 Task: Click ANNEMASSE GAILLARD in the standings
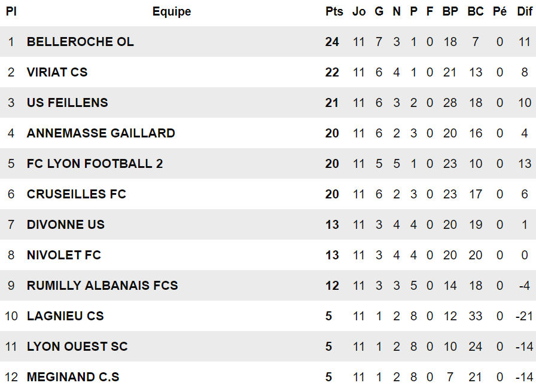tap(100, 133)
